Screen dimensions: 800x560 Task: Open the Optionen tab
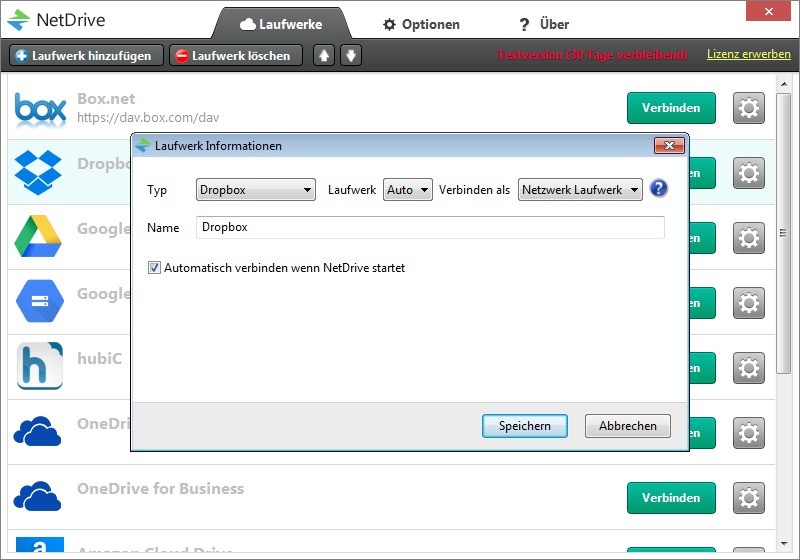click(421, 24)
